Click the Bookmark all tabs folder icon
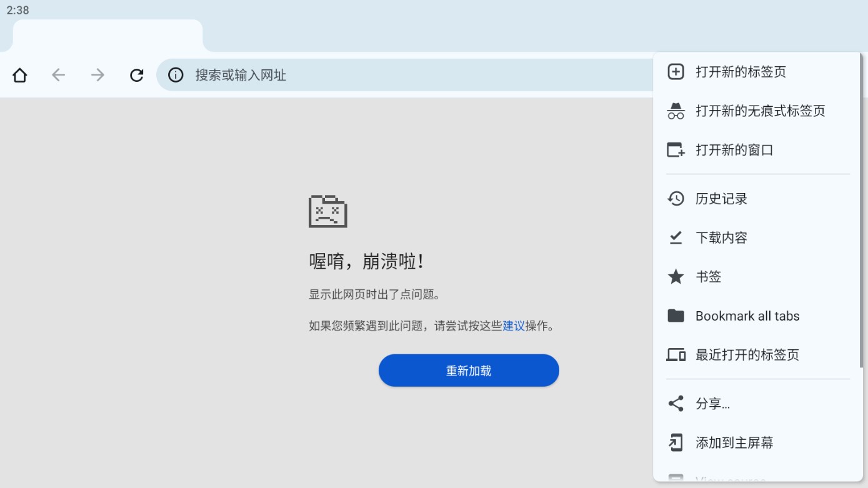Viewport: 868px width, 488px height. [676, 316]
